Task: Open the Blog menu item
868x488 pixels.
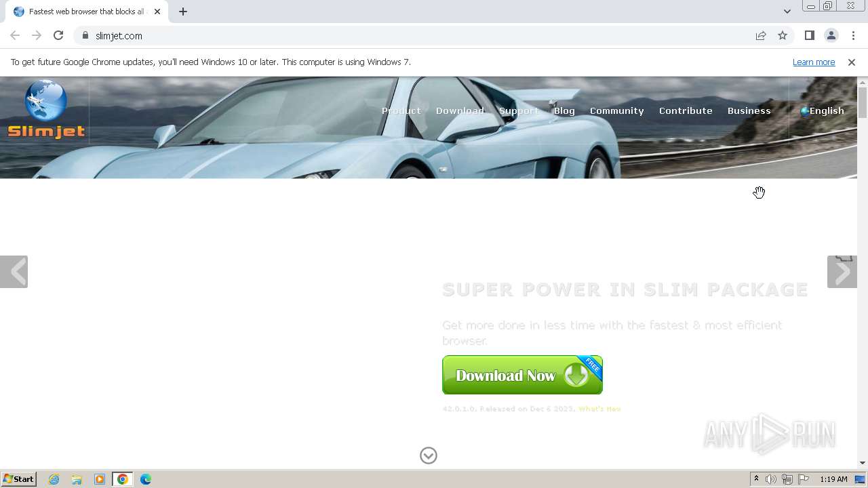Action: (x=564, y=110)
